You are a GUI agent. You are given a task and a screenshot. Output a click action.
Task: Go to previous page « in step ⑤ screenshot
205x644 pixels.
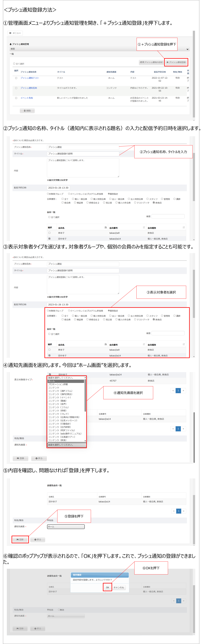coord(174,511)
